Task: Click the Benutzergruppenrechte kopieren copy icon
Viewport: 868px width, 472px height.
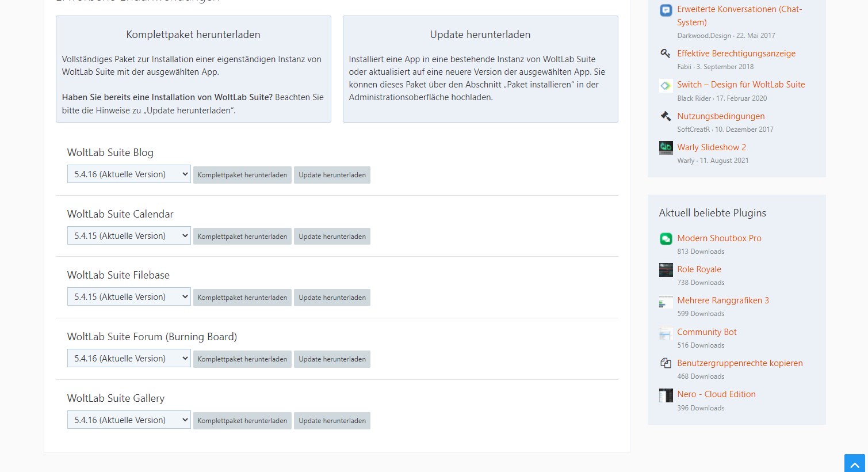Action: coord(666,363)
